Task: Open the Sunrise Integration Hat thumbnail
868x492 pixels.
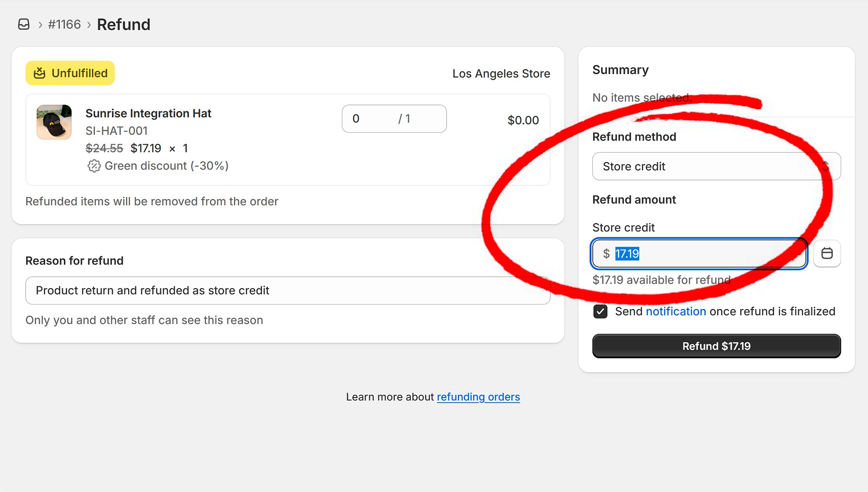Action: click(x=54, y=122)
